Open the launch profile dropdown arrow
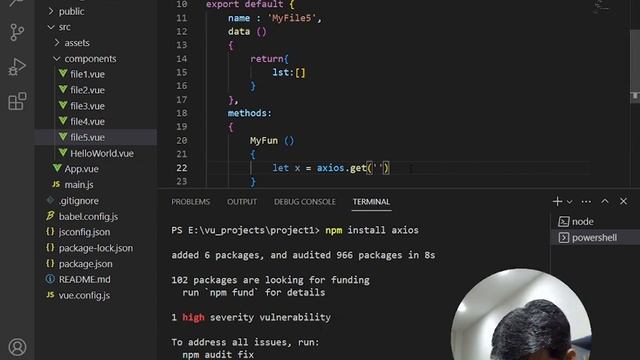 [x=569, y=202]
